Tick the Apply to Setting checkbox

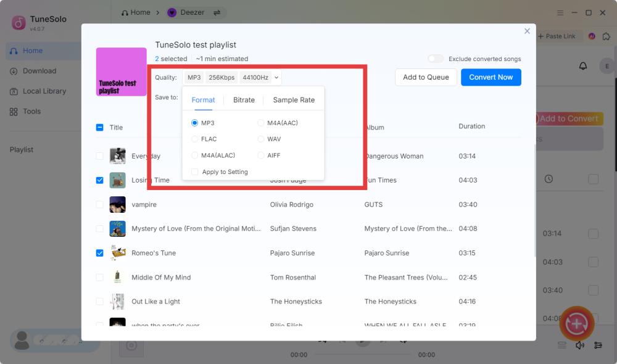click(x=194, y=172)
